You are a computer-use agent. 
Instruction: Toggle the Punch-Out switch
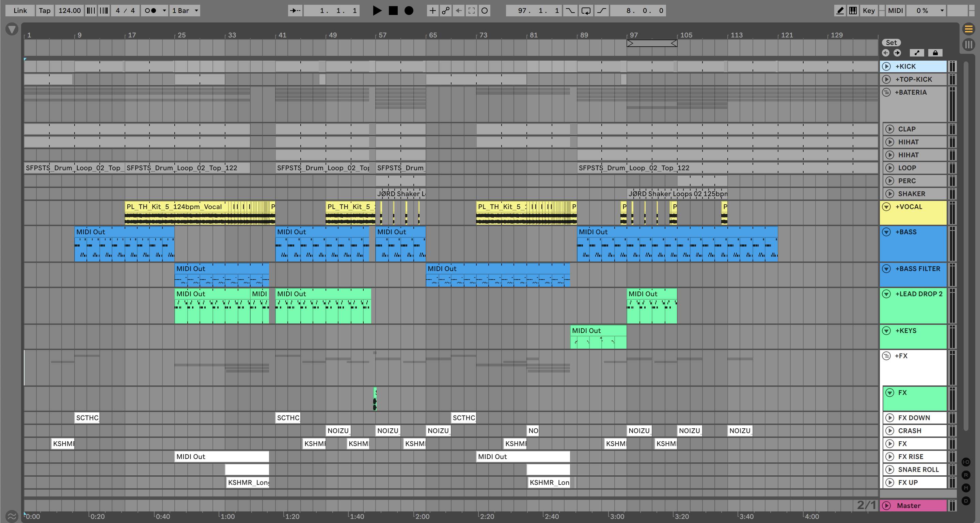(601, 11)
